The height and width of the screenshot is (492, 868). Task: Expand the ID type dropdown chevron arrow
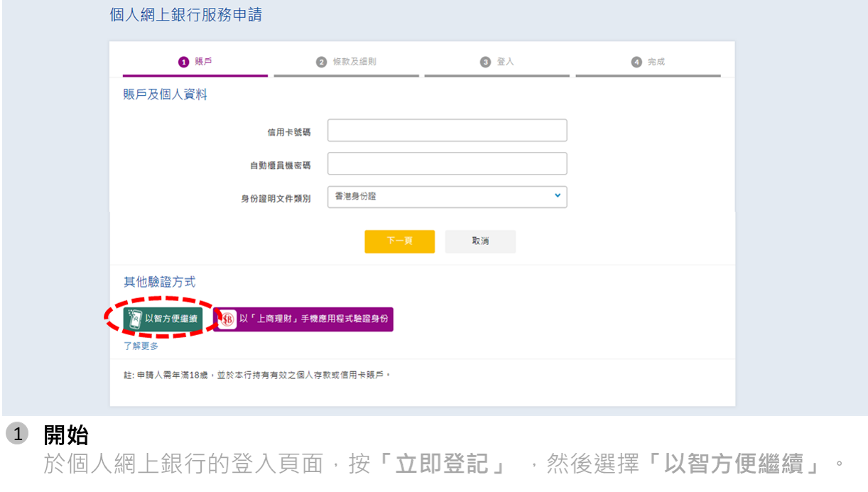(557, 196)
